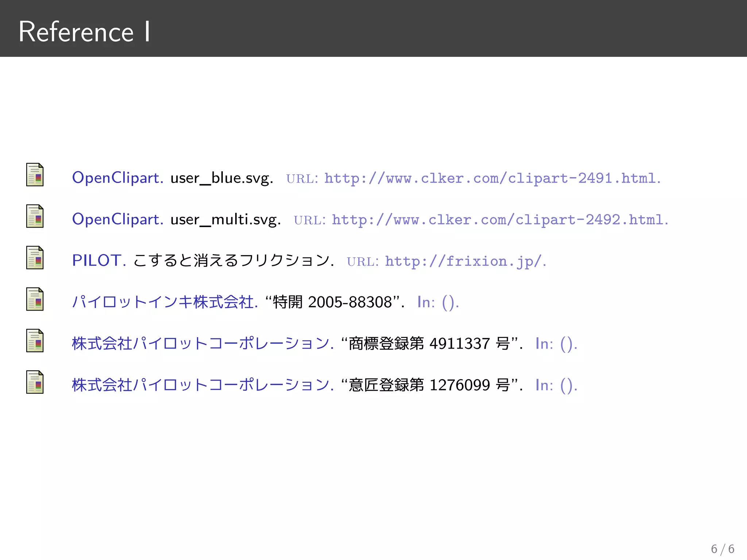Click the document icon beside user_blue.svg entry
Screen dimensions: 747x560
pos(35,175)
